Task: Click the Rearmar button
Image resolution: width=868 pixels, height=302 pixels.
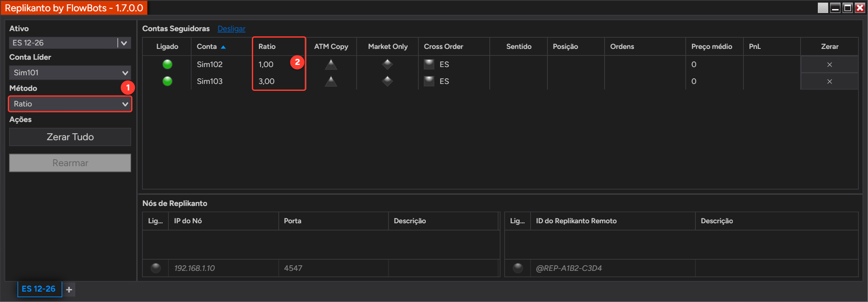Action: pyautogui.click(x=70, y=163)
